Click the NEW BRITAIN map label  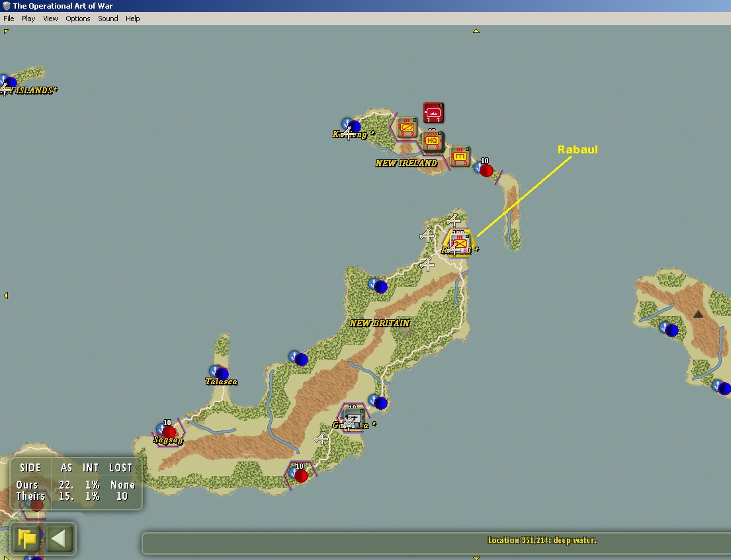380,323
